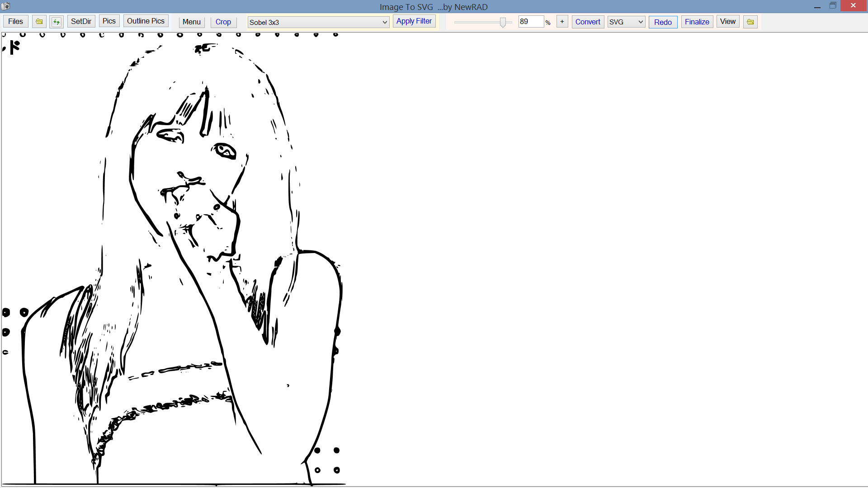Expand the Sobel 3x3 filter dropdown
This screenshot has width=868, height=488.
pos(318,22)
